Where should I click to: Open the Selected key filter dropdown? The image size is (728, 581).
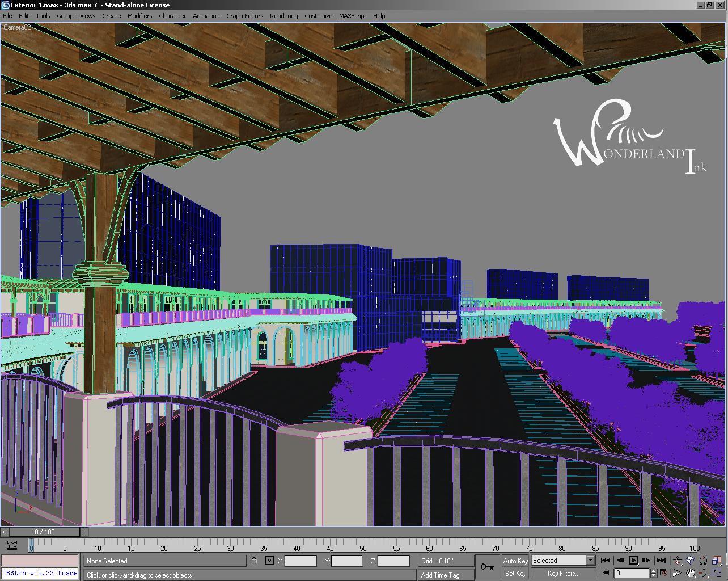click(x=590, y=560)
